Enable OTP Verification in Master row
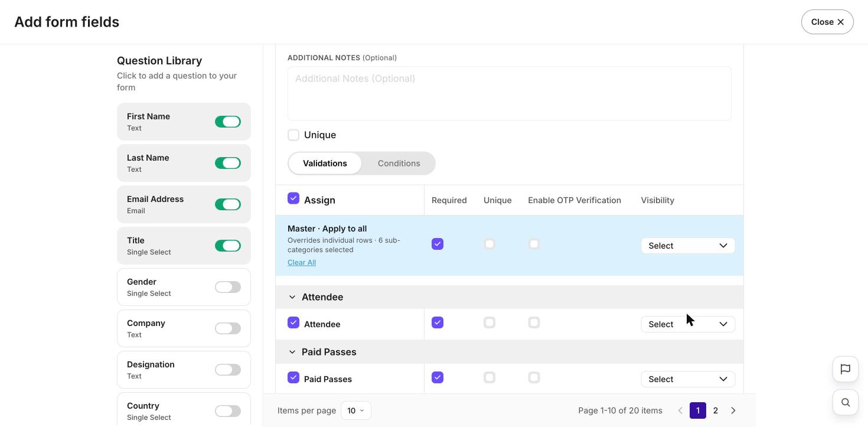The image size is (868, 427). [x=534, y=244]
